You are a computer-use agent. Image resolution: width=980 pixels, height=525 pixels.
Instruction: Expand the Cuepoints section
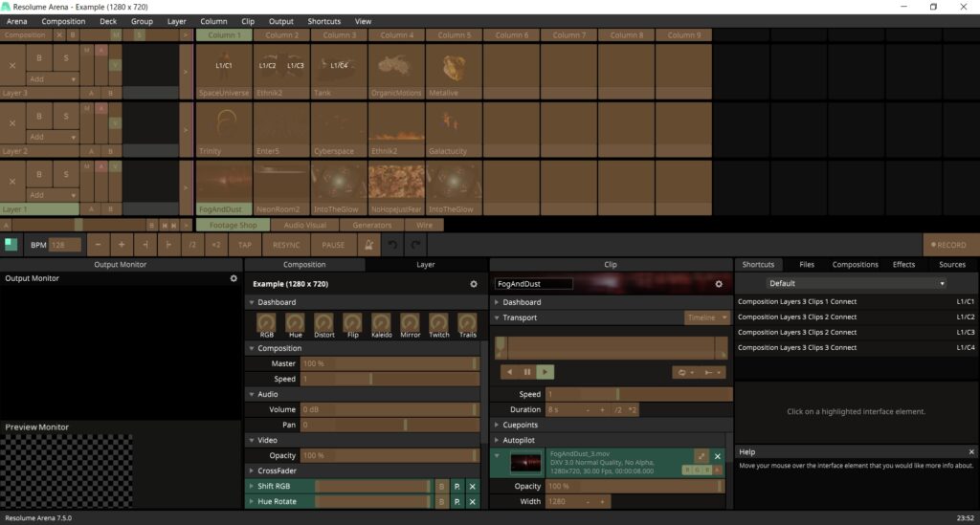(x=497, y=426)
